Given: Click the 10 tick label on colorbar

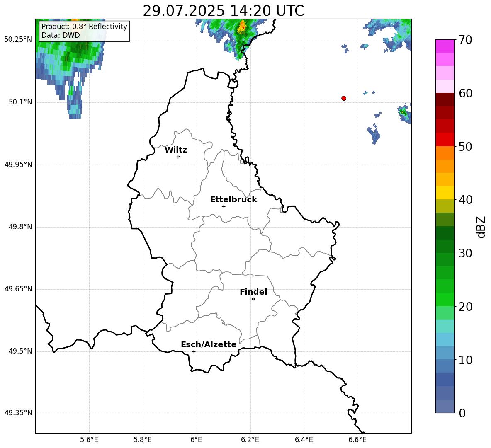Looking at the screenshot, I should (x=465, y=360).
